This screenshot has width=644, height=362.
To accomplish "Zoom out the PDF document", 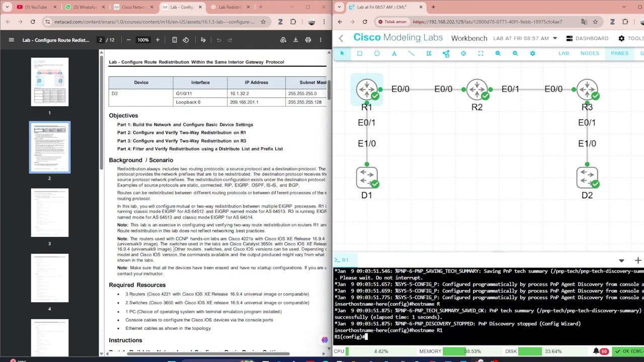I will click(x=128, y=40).
